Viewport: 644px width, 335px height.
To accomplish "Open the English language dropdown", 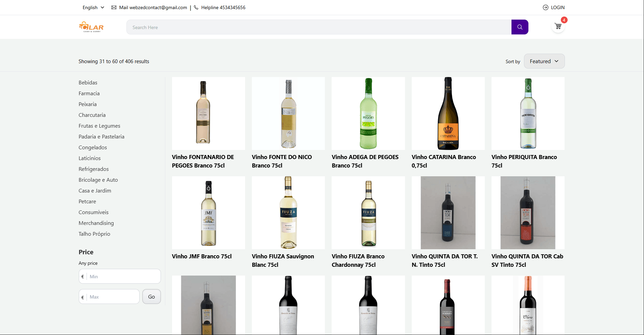I will (93, 7).
